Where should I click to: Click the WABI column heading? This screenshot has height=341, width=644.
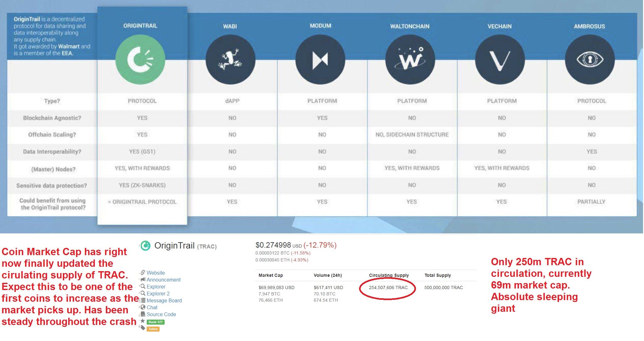tap(230, 26)
